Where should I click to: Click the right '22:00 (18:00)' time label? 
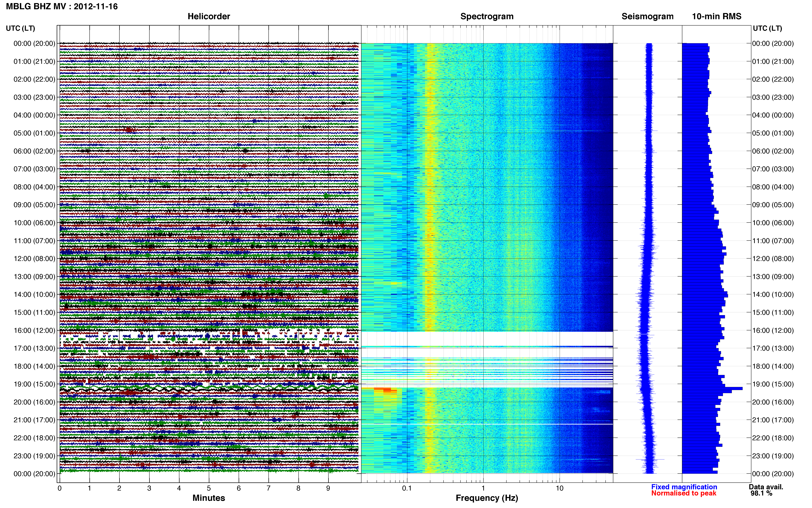773,438
